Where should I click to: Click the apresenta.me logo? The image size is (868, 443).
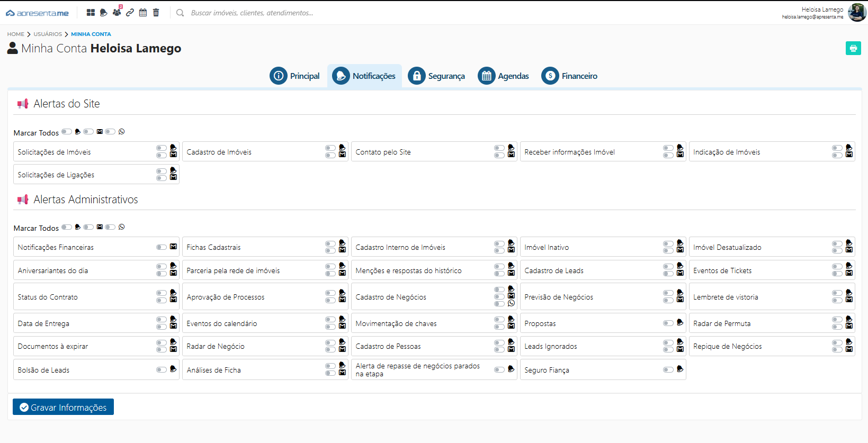tap(38, 13)
